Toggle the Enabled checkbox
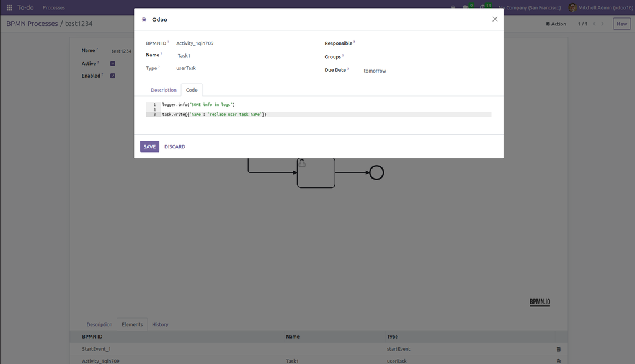The width and height of the screenshot is (635, 364). pyautogui.click(x=113, y=76)
